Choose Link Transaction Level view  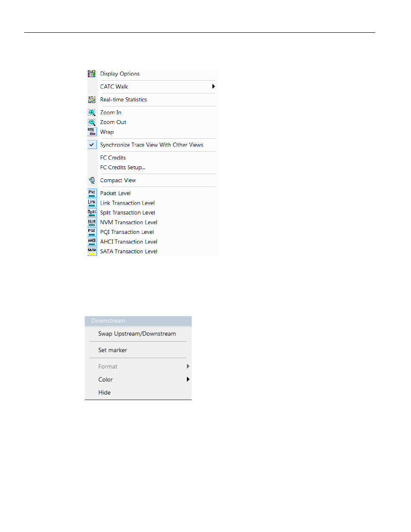pyautogui.click(x=128, y=203)
